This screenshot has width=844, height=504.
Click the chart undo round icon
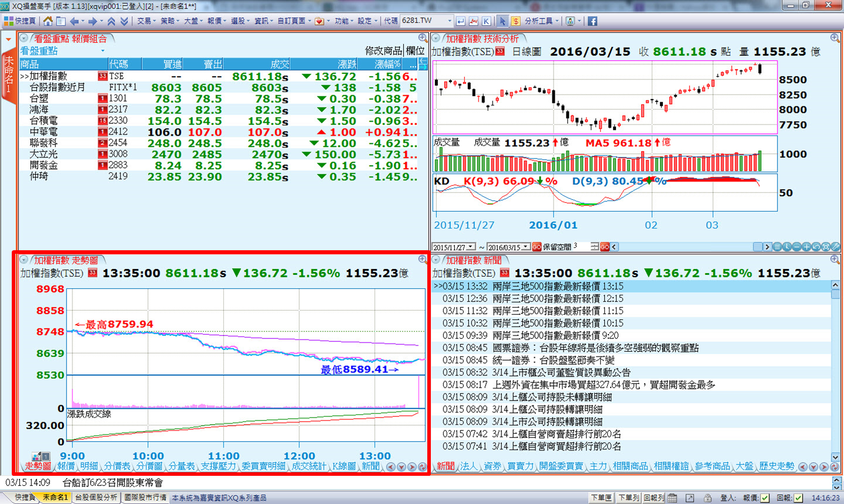[816, 247]
